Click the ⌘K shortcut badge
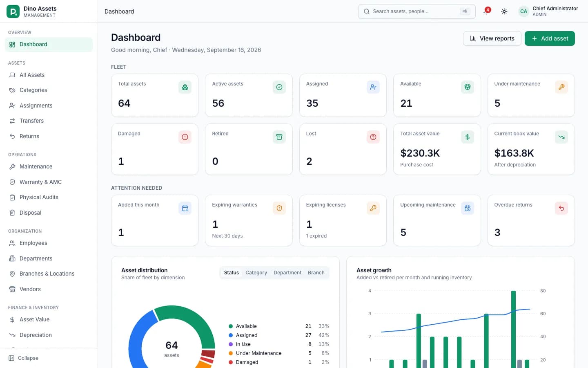This screenshot has height=368, width=588. click(x=465, y=11)
